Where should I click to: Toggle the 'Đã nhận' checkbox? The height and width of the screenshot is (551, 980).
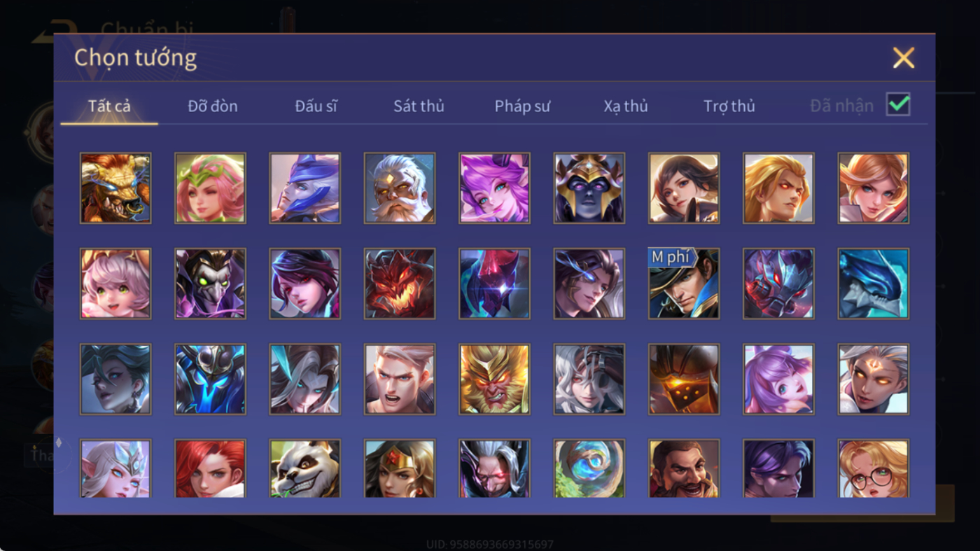click(x=898, y=105)
